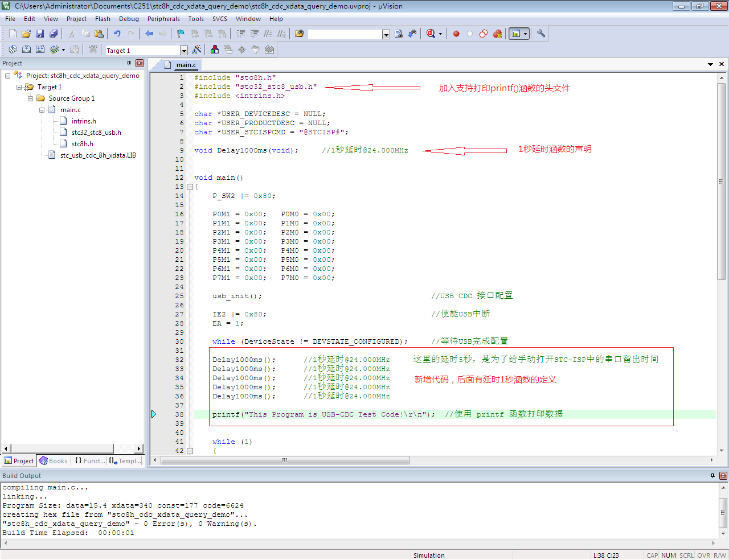Screen dimensions: 729x560
Task: Toggle the project window layout button
Action: [x=515, y=34]
